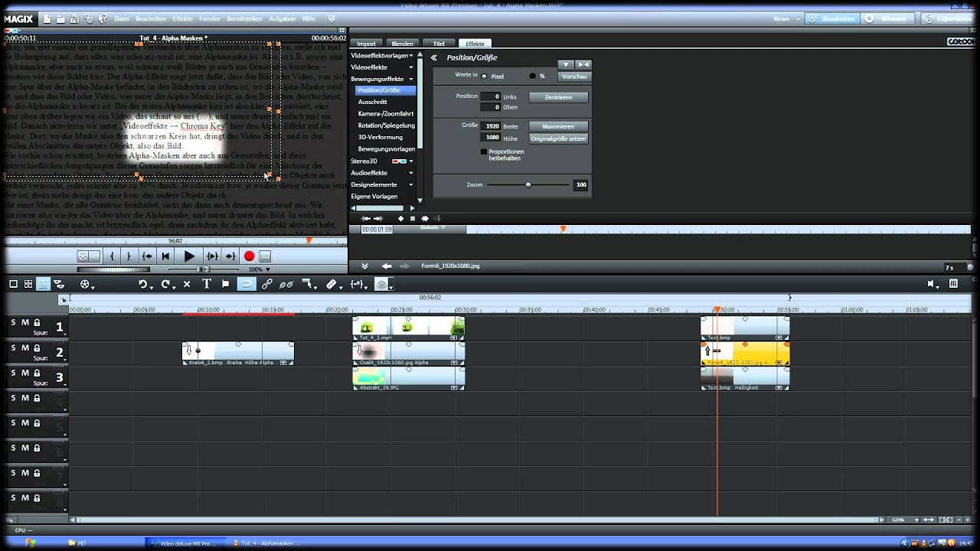The width and height of the screenshot is (980, 551).
Task: Click Originalgröße setzen button
Action: tap(558, 139)
